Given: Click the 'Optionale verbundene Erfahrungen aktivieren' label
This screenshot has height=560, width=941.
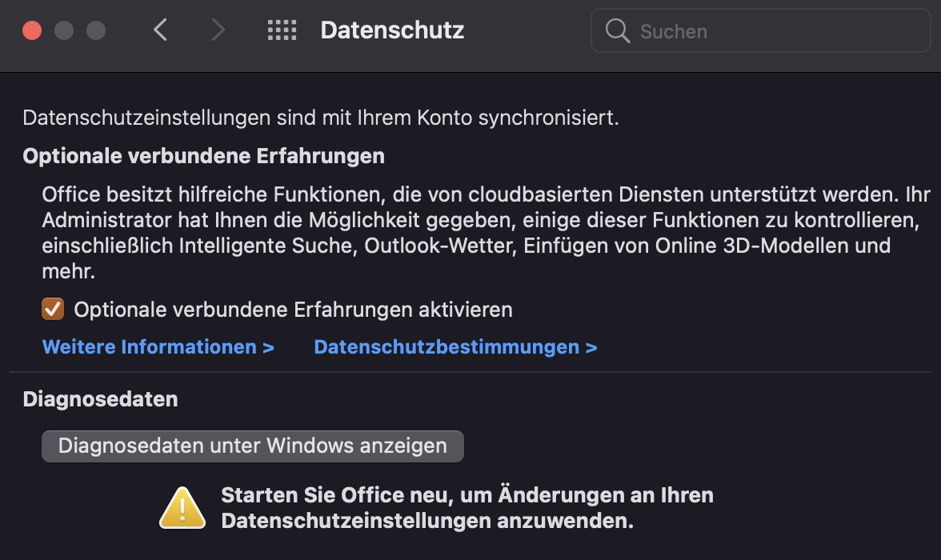Looking at the screenshot, I should point(293,310).
